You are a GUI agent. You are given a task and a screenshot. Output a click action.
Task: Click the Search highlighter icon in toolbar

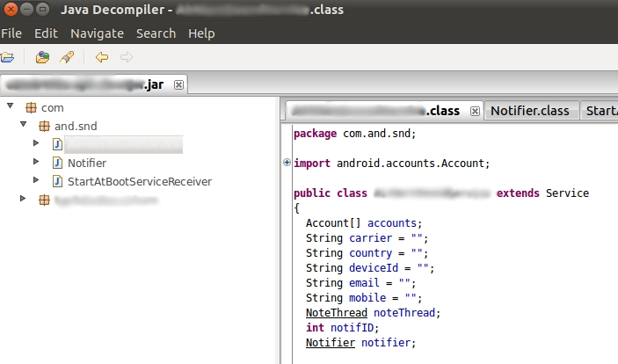point(66,58)
